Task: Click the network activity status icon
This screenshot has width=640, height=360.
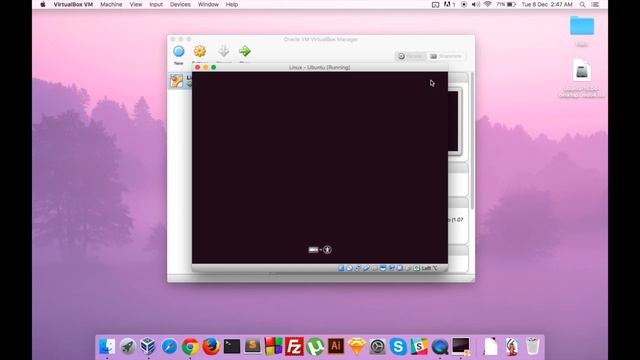Action: point(358,268)
